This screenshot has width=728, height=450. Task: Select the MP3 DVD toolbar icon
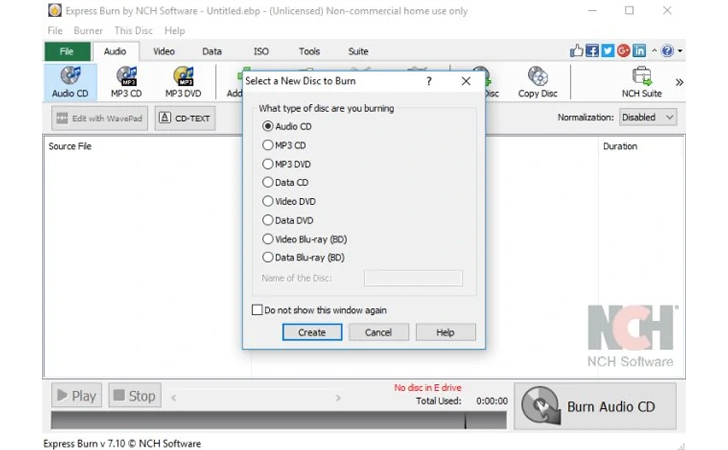click(183, 82)
